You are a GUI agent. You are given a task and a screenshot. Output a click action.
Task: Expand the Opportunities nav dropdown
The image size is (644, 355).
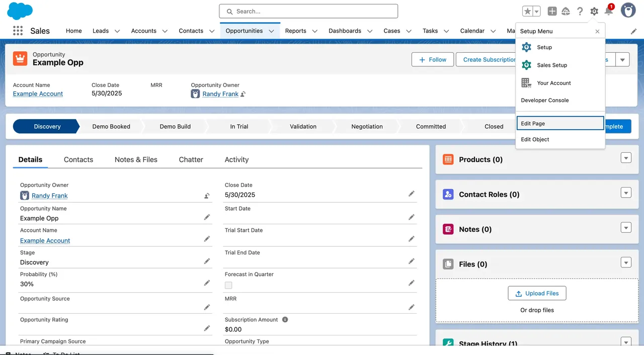click(x=271, y=31)
